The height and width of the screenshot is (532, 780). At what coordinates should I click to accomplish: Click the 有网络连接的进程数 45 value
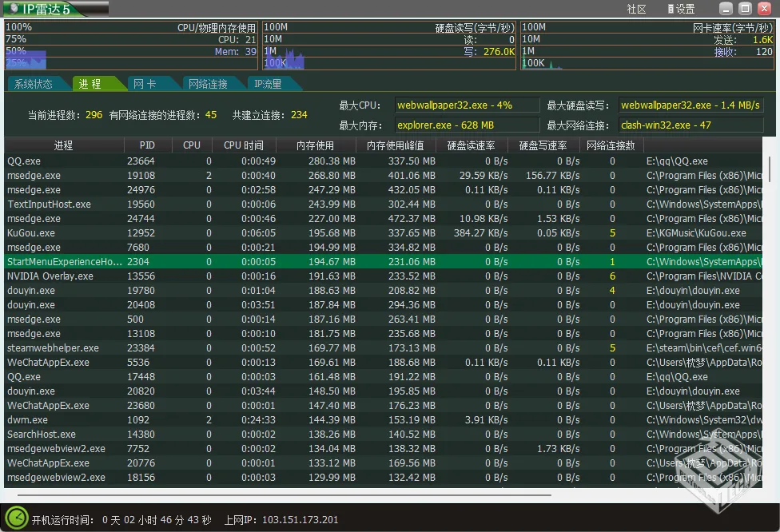point(211,115)
